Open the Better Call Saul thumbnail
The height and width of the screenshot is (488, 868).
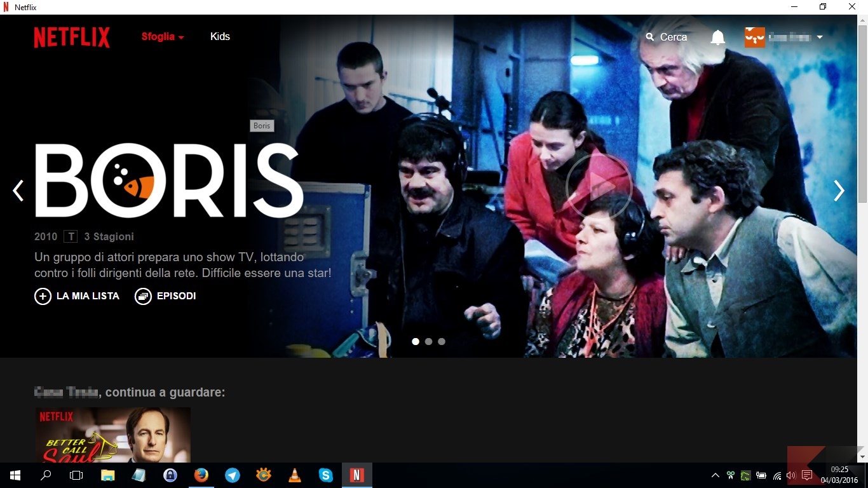113,435
